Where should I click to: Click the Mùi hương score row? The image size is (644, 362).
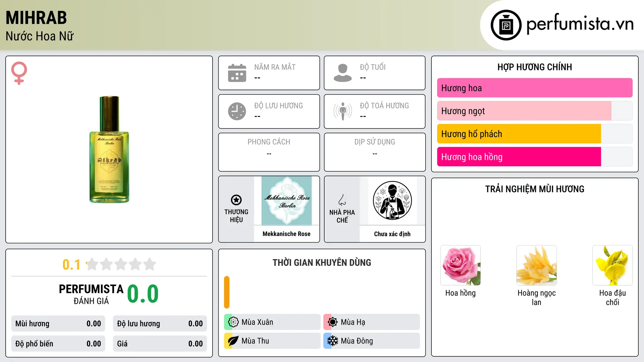(x=58, y=324)
